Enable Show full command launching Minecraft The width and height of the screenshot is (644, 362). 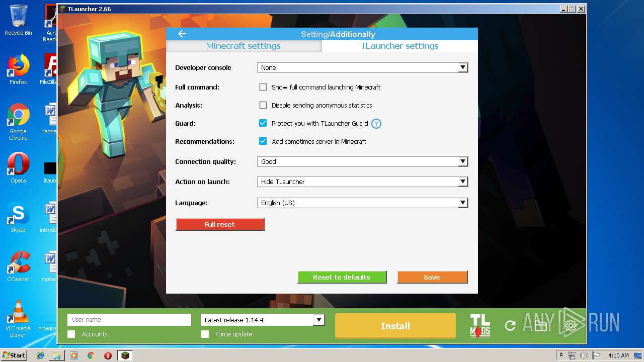point(263,87)
